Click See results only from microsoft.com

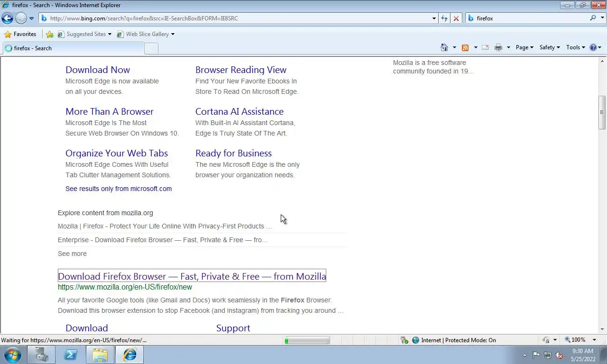coord(119,189)
